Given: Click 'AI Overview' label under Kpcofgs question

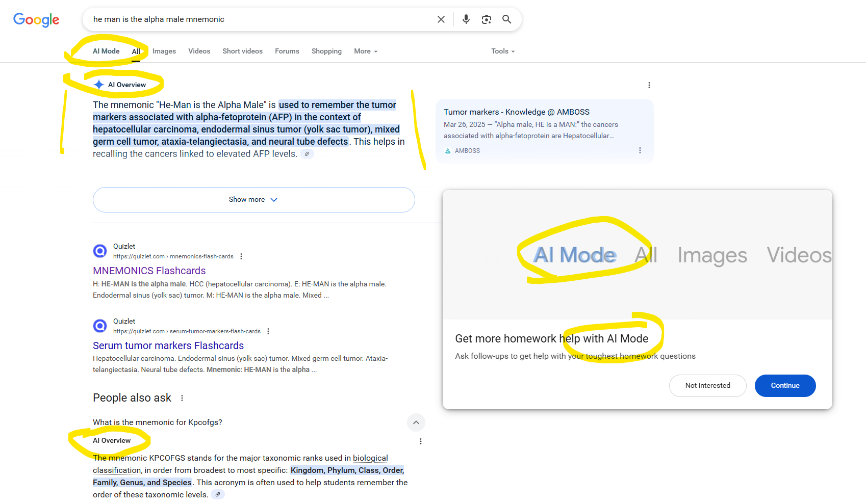Looking at the screenshot, I should click(112, 441).
